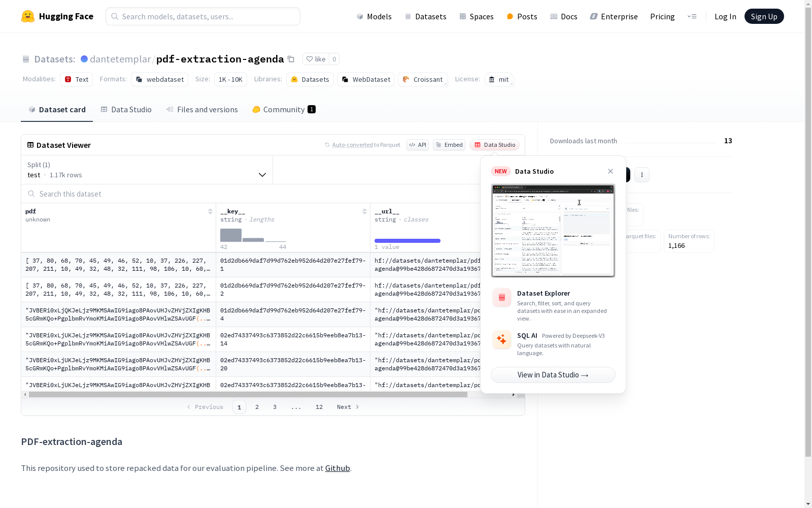Click the Text modality tag
This screenshot has width=812, height=508.
coord(77,79)
